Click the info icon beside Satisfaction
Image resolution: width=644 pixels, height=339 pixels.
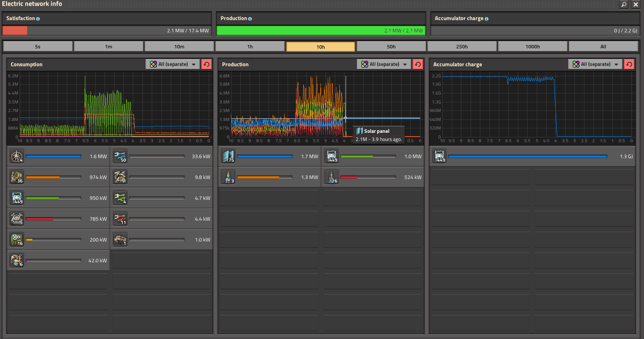tap(38, 19)
